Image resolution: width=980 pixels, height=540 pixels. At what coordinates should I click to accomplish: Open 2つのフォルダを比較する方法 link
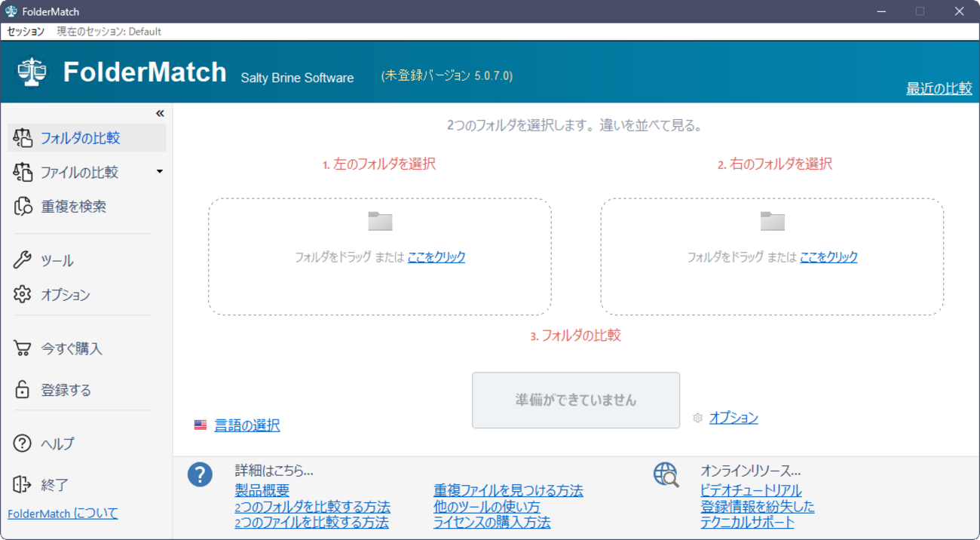tap(313, 507)
